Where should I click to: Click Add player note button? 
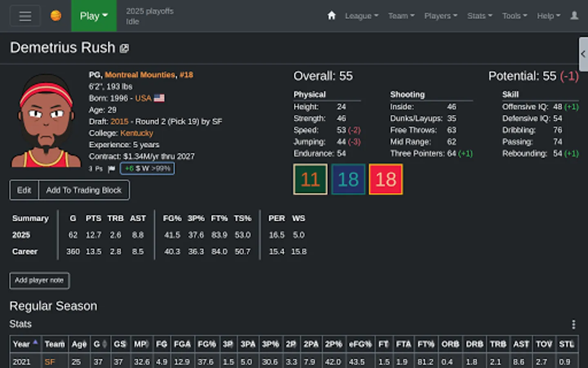(39, 280)
